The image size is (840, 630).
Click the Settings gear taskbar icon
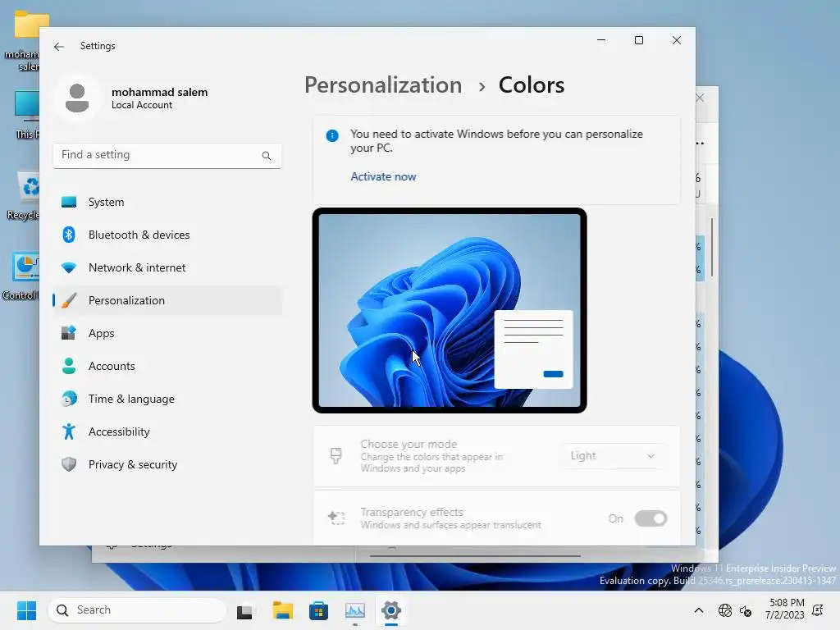(391, 610)
